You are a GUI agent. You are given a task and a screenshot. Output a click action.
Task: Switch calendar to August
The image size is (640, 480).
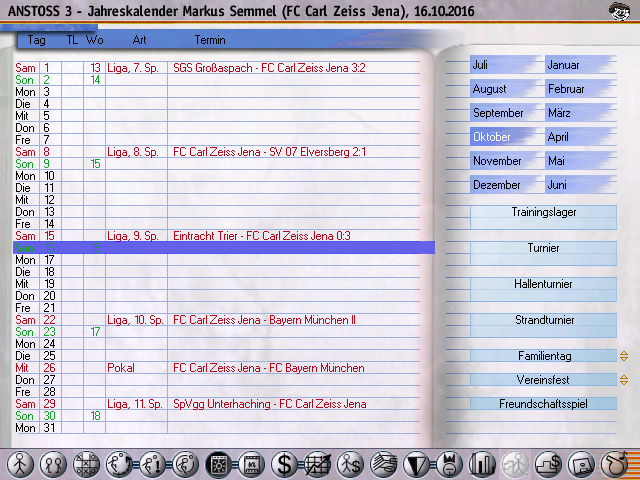pos(505,89)
